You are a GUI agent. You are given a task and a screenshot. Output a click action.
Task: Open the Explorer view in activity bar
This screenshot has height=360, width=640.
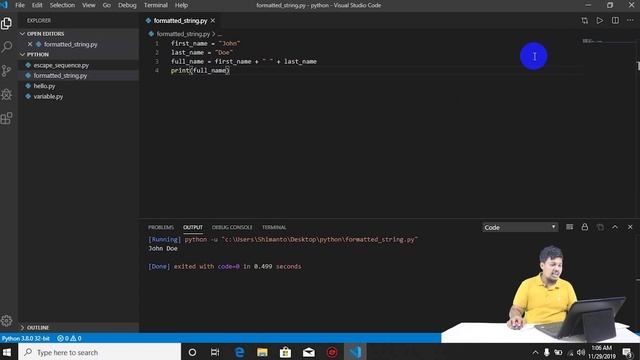tap(7, 23)
